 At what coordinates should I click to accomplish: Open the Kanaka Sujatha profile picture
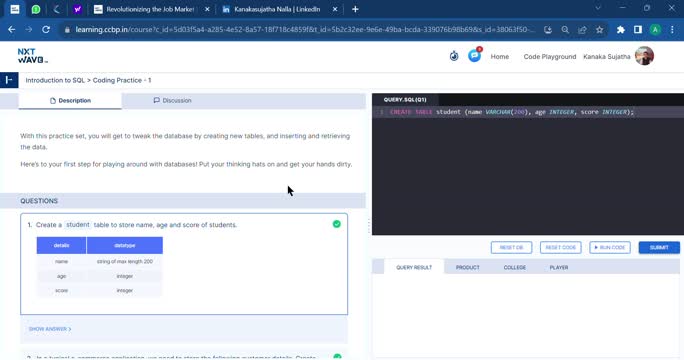click(644, 56)
